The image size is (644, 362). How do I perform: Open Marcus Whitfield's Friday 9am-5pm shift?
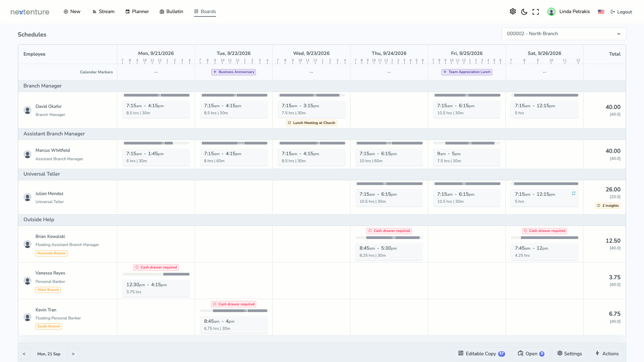tap(467, 157)
